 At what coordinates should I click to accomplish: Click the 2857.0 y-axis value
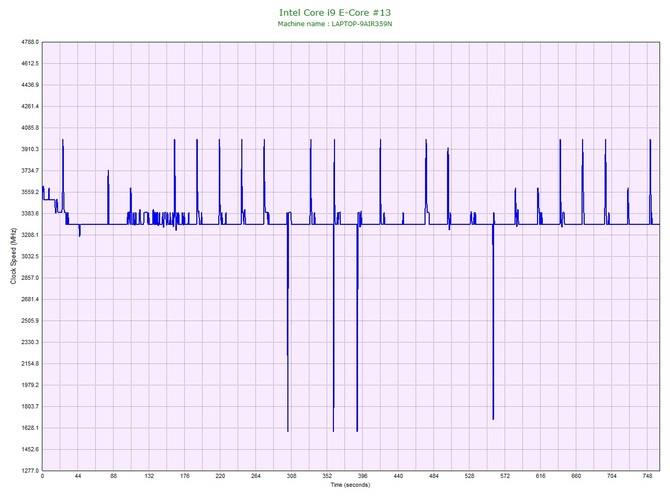click(x=30, y=278)
